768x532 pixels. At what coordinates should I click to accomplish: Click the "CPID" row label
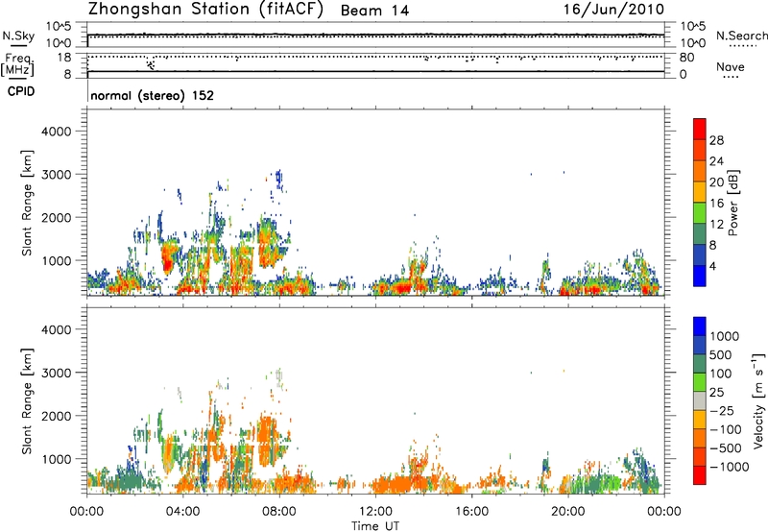(21, 91)
